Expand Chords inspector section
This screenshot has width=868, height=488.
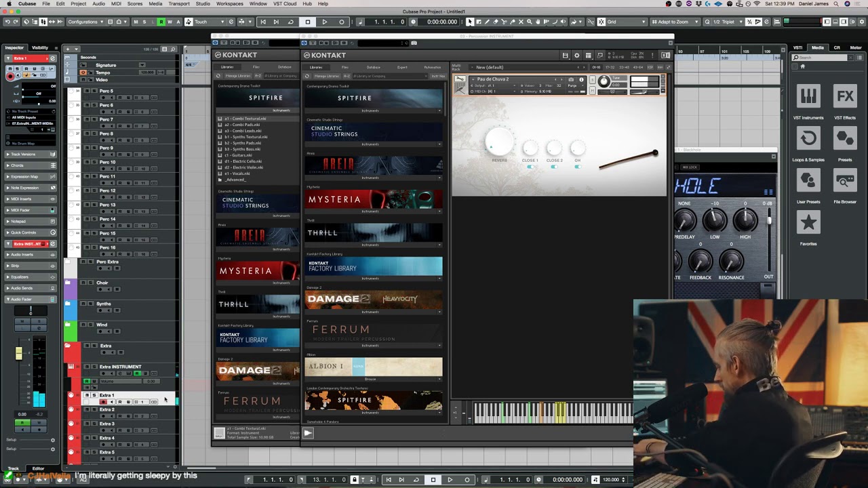(29, 165)
